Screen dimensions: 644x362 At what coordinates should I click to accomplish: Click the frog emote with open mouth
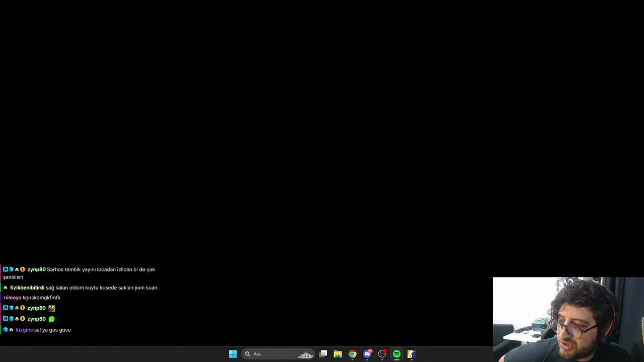coord(51,308)
